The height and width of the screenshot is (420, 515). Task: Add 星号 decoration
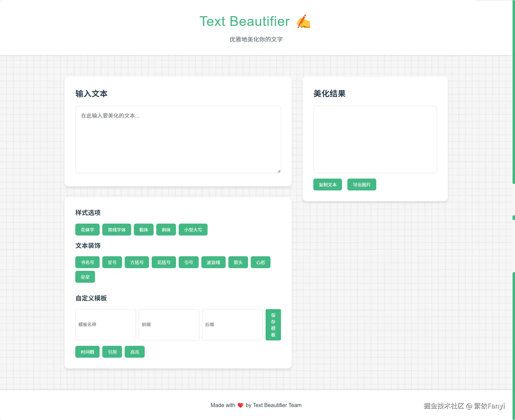pos(112,262)
